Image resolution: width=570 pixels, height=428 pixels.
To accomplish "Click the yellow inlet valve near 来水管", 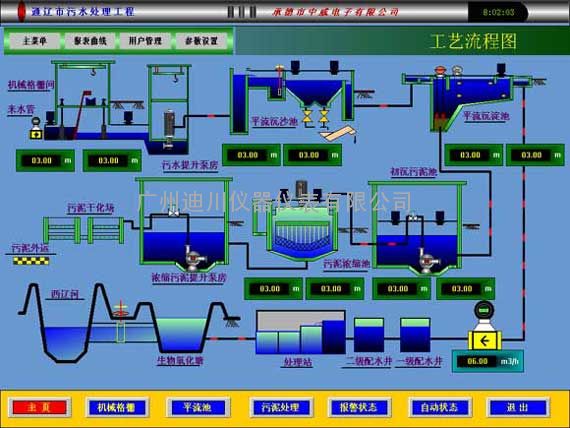I will tap(36, 135).
